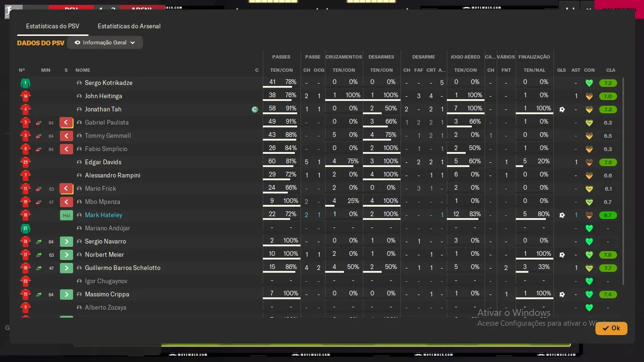644x362 pixels.
Task: Sort by the CRT column header
Action: [x=431, y=70]
